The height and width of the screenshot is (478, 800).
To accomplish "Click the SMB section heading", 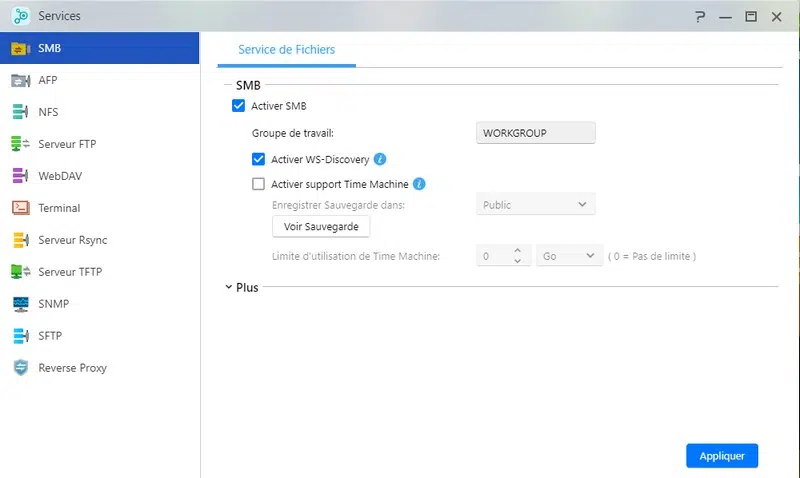I will click(248, 85).
